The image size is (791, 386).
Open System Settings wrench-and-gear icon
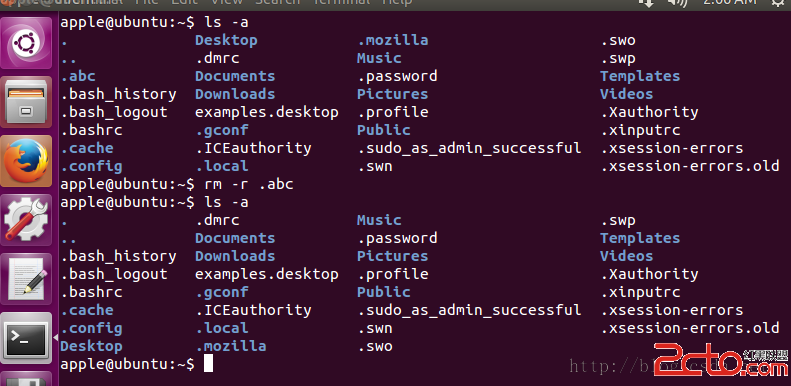coord(28,219)
